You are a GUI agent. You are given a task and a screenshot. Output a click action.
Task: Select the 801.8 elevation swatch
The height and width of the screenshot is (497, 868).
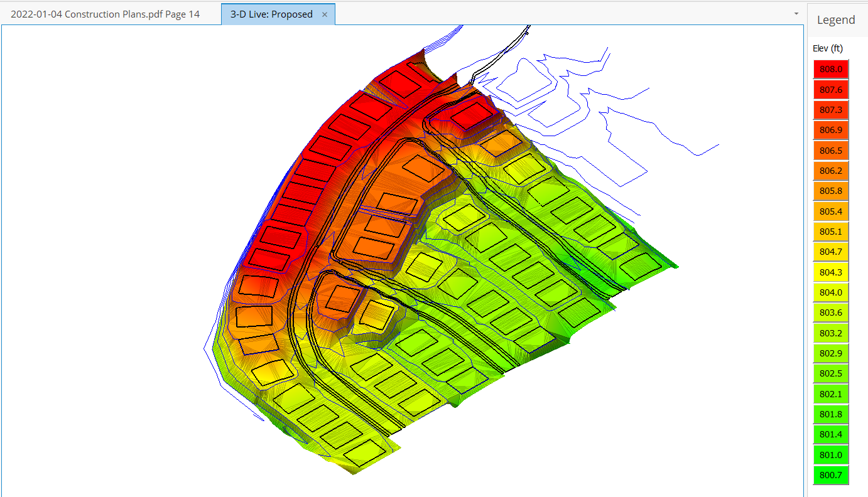(x=830, y=414)
